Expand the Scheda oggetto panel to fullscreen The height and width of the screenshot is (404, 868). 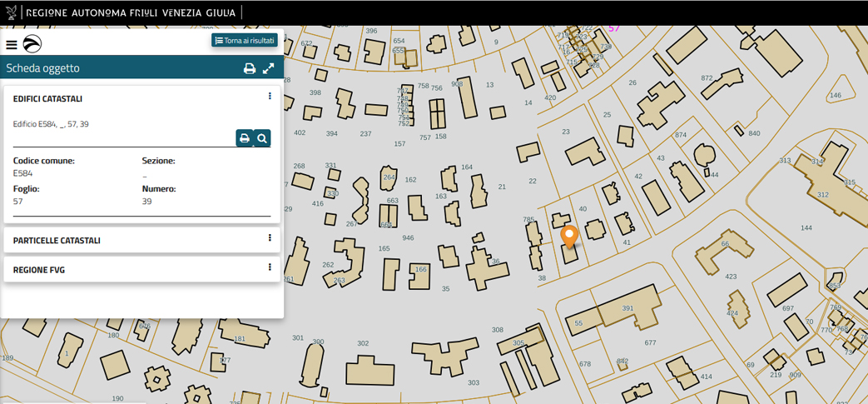coord(269,68)
